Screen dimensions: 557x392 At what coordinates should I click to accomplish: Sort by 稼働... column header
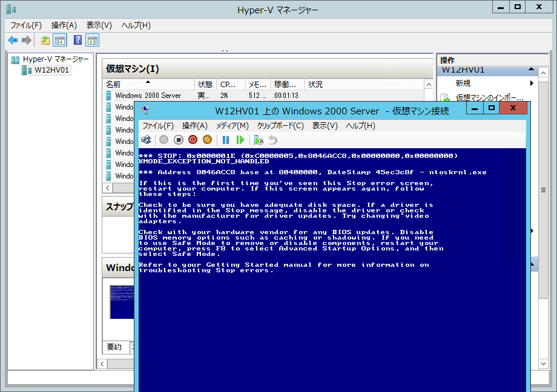coord(288,85)
